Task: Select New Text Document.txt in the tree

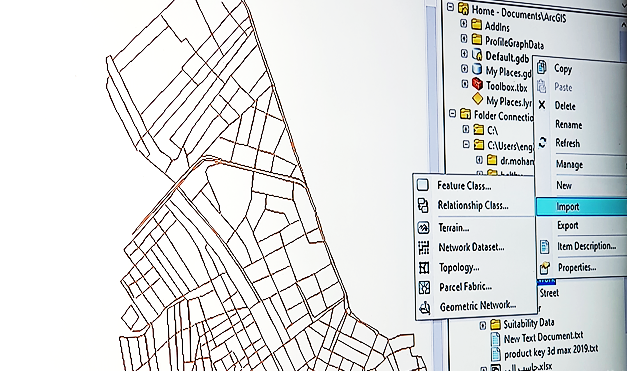Action: [x=543, y=337]
